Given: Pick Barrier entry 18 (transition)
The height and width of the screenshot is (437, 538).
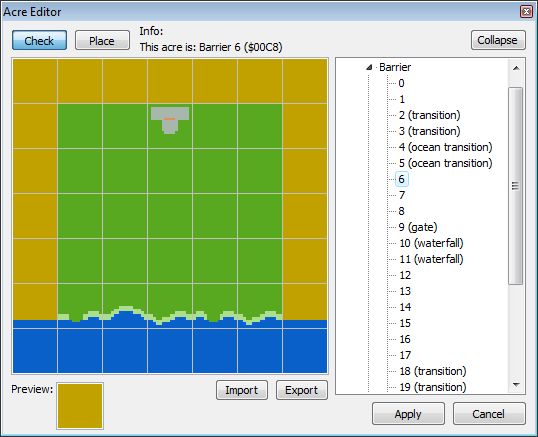Looking at the screenshot, I should pyautogui.click(x=432, y=371).
